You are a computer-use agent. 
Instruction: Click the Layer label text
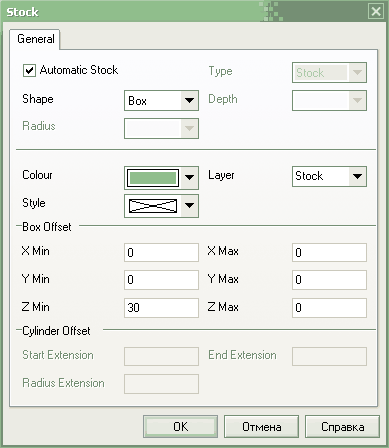[x=221, y=175]
